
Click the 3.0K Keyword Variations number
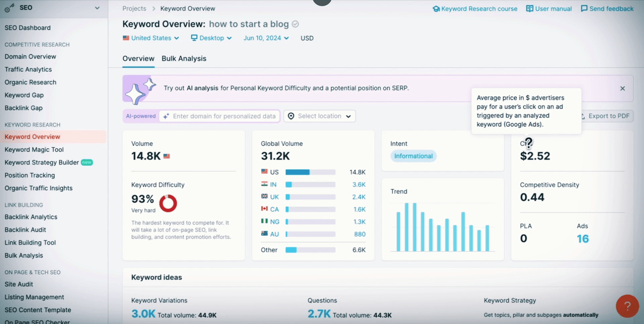tap(143, 314)
